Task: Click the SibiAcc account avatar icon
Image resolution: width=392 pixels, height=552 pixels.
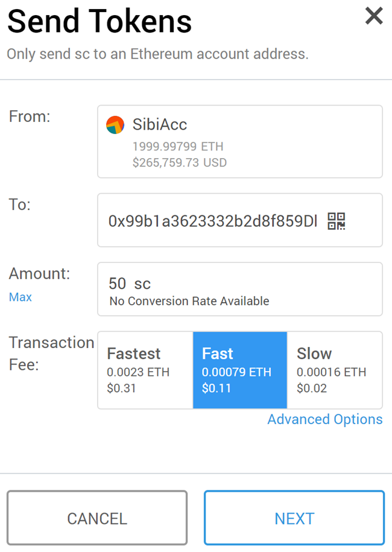Action: [115, 125]
